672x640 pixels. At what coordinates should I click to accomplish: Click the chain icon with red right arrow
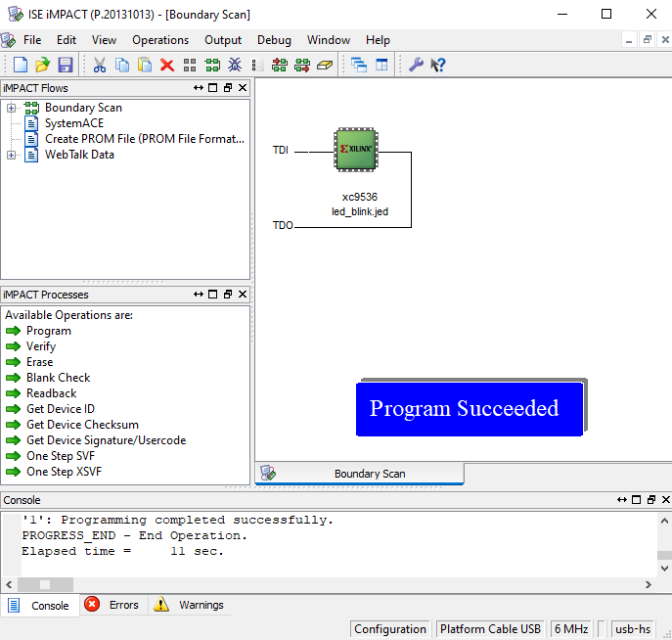(x=302, y=66)
